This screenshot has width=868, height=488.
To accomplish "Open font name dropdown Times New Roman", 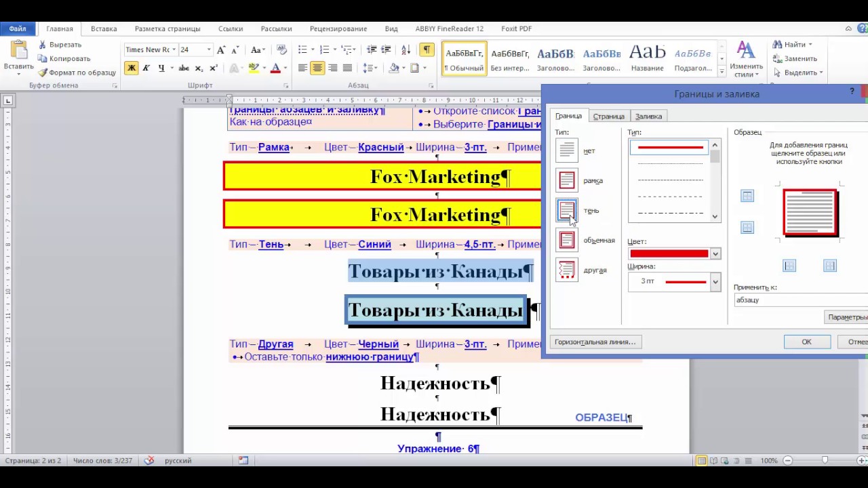I will (174, 49).
